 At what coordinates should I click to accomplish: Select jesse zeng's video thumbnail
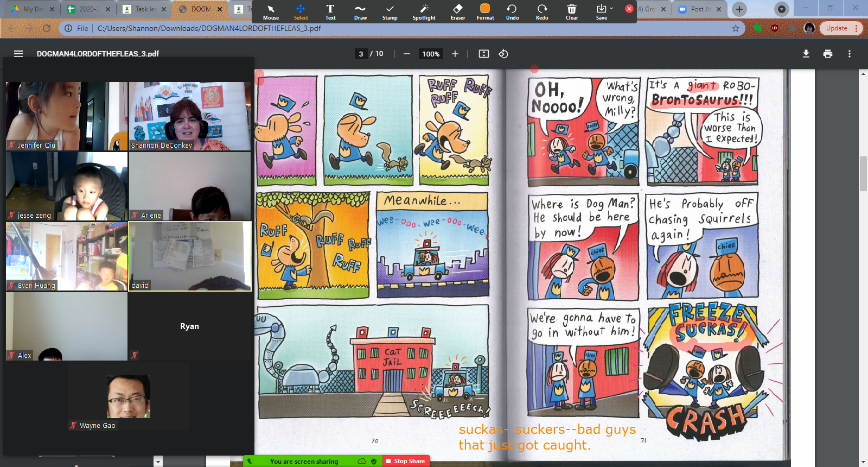pos(67,186)
